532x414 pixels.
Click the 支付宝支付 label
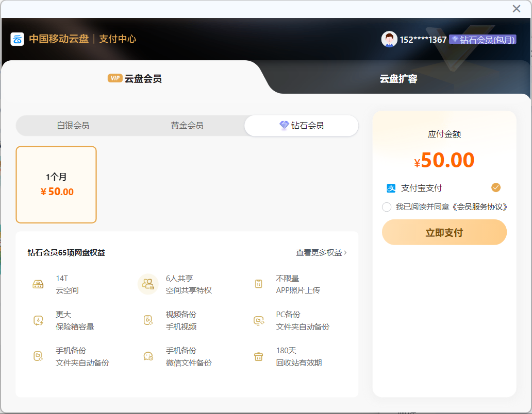(421, 188)
